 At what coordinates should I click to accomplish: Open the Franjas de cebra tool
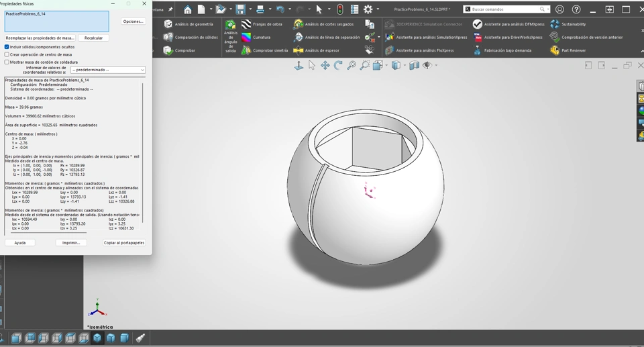(x=246, y=24)
